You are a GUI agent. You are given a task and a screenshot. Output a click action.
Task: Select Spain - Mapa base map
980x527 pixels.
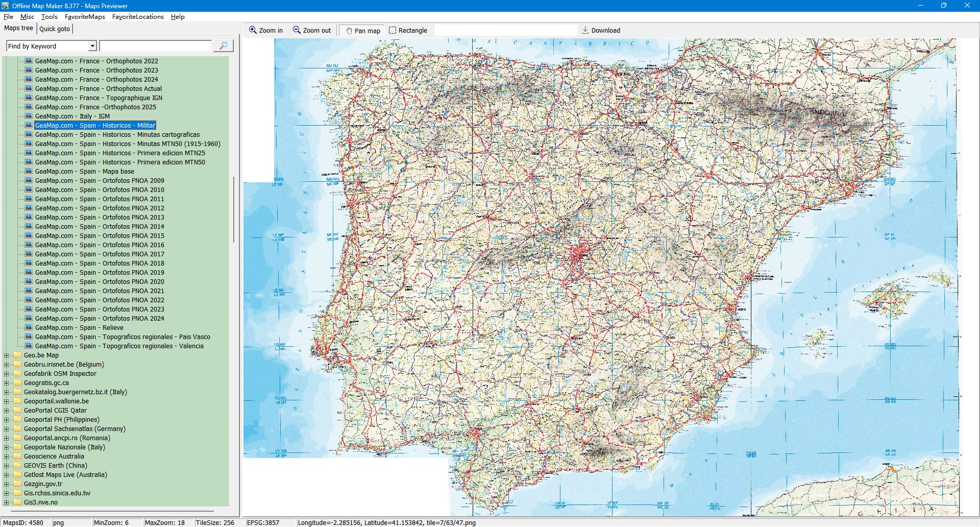tap(84, 172)
